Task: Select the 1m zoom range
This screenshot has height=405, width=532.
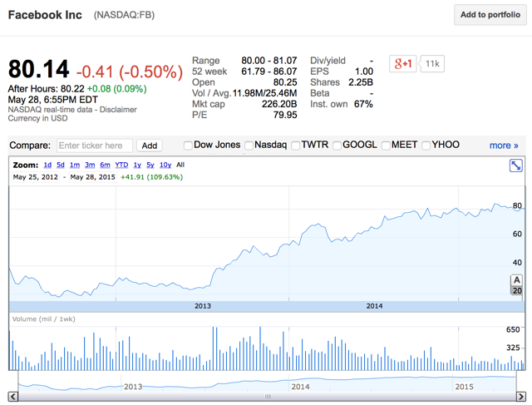Action: 75,165
